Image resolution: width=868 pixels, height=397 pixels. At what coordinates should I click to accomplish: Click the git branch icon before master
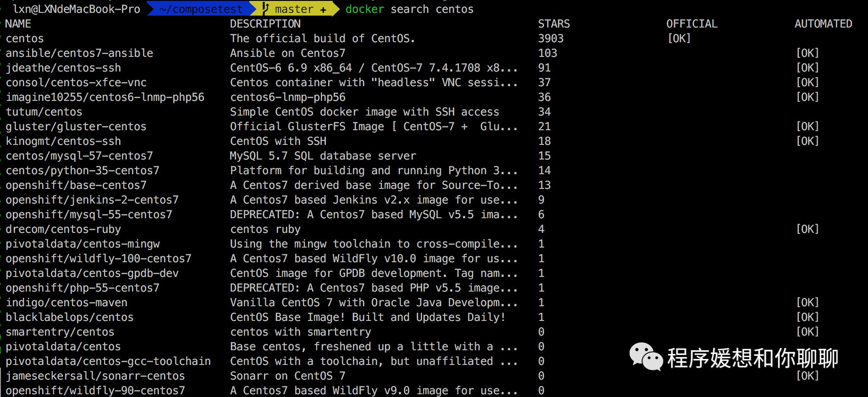point(266,9)
